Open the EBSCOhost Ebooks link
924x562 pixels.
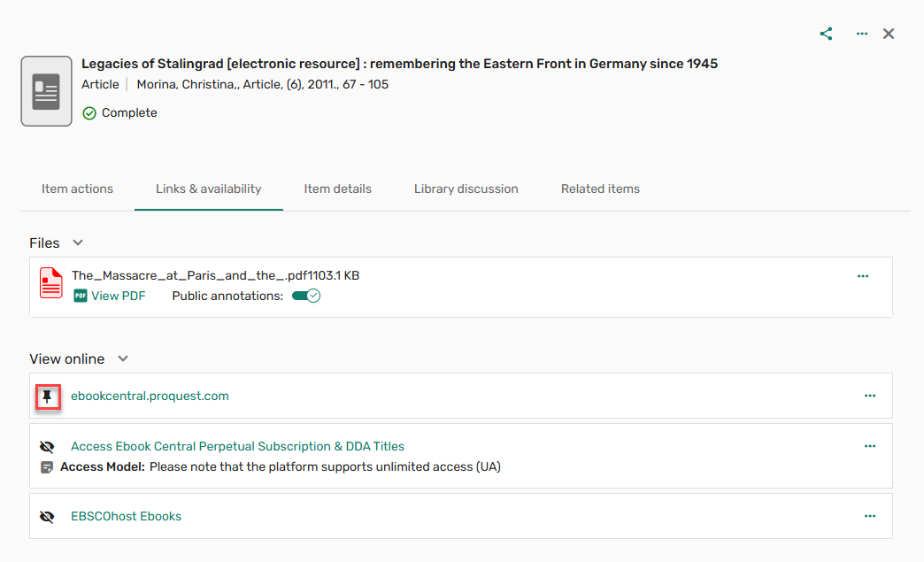[126, 516]
